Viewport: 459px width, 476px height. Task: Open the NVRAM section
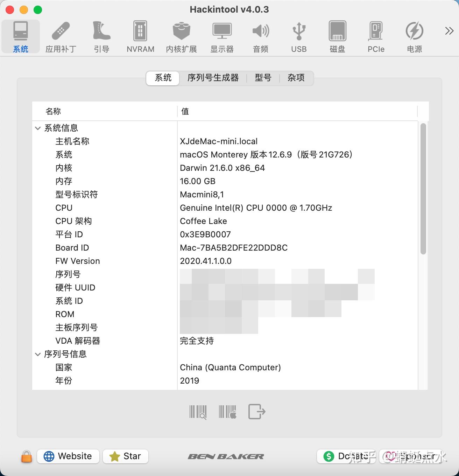pos(140,35)
